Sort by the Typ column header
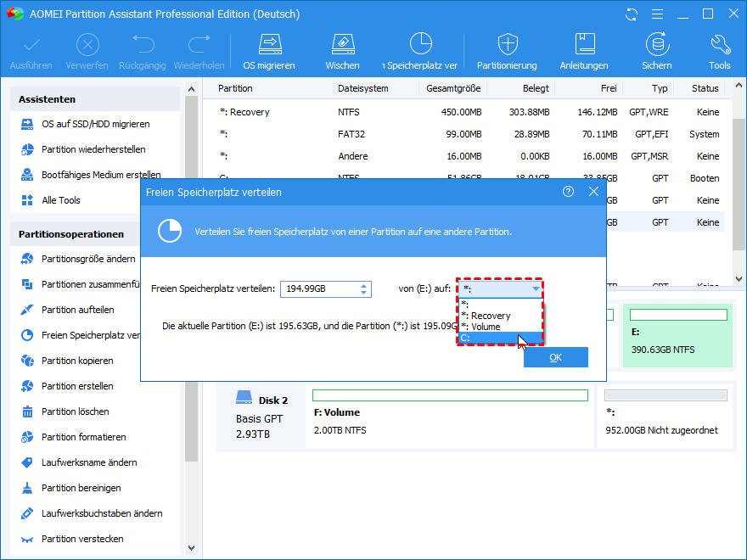The width and height of the screenshot is (747, 560). [660, 88]
